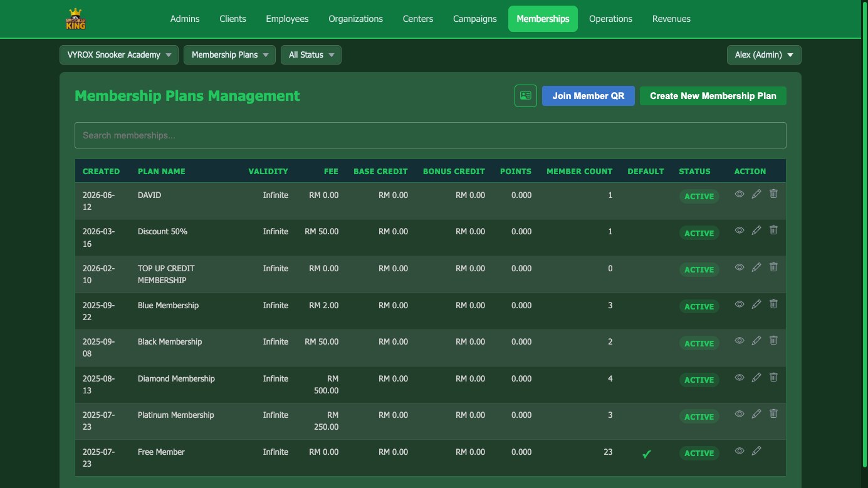Open the All Status filter dropdown
The width and height of the screenshot is (868, 488).
pos(311,55)
